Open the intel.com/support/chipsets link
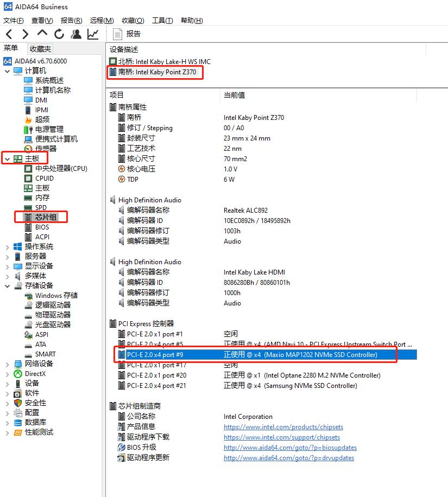 click(282, 438)
